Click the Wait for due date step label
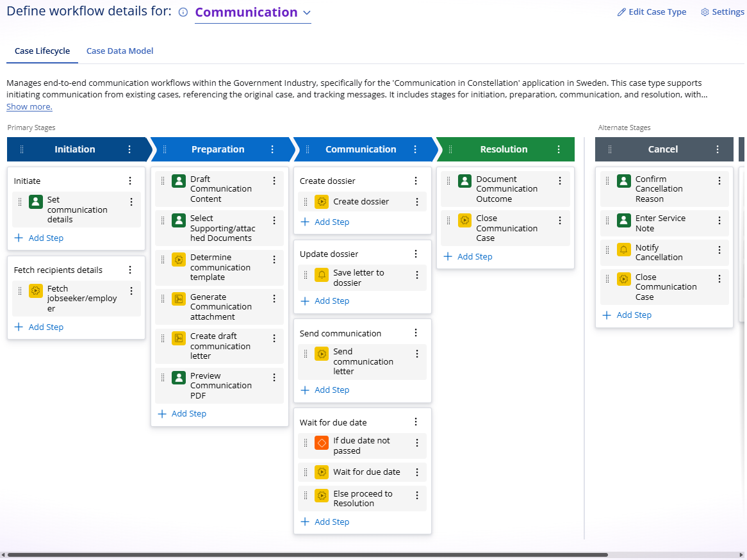 point(366,472)
